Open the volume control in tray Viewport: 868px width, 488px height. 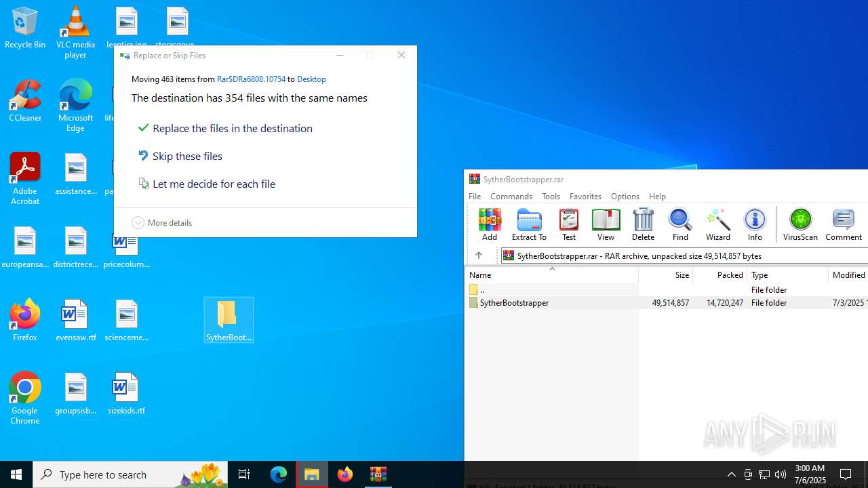(x=781, y=474)
